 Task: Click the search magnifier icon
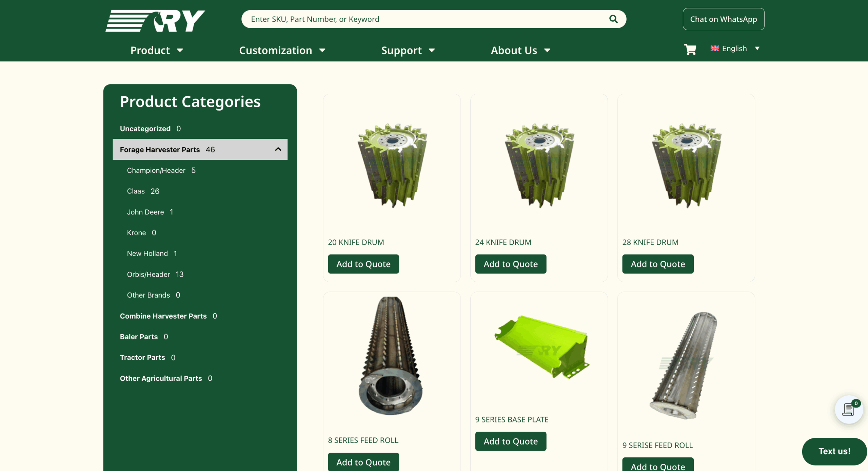point(613,19)
